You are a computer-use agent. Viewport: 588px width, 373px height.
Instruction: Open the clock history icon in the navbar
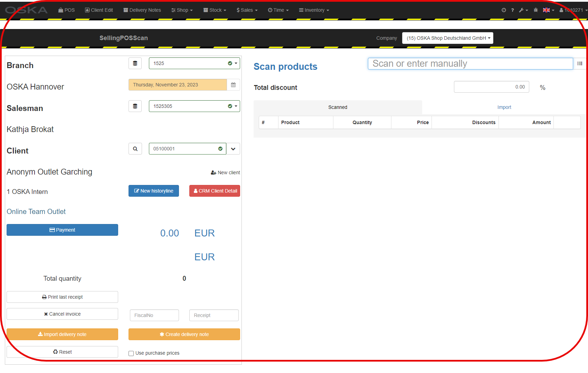pos(504,10)
